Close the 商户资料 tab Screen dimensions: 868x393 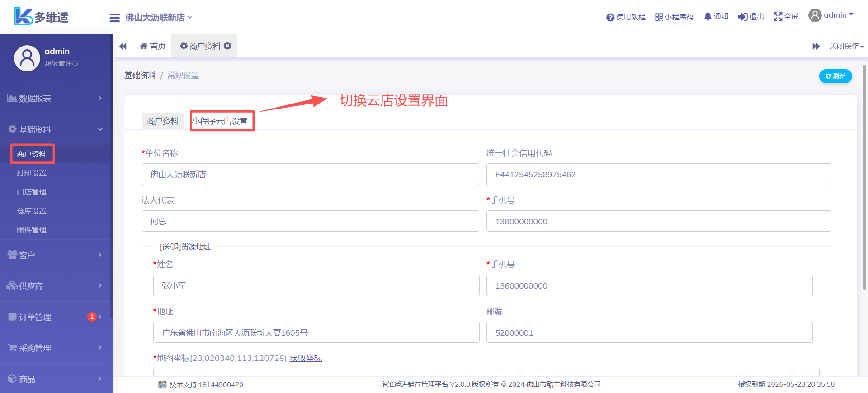(x=228, y=46)
